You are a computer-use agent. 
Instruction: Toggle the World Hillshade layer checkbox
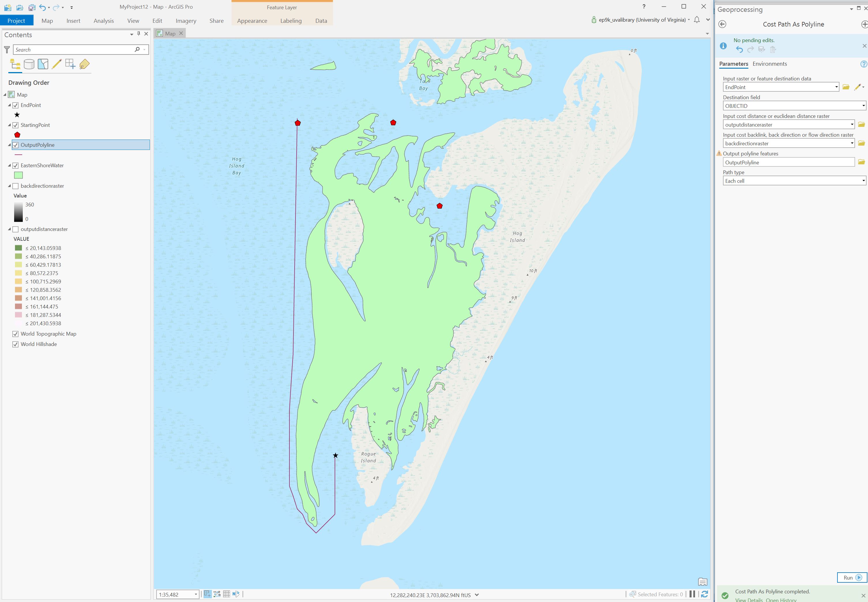coord(16,344)
